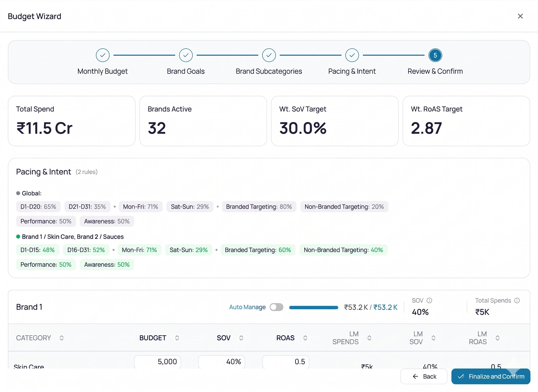
Task: Click step 5 Review & Confirm circle
Action: 435,55
